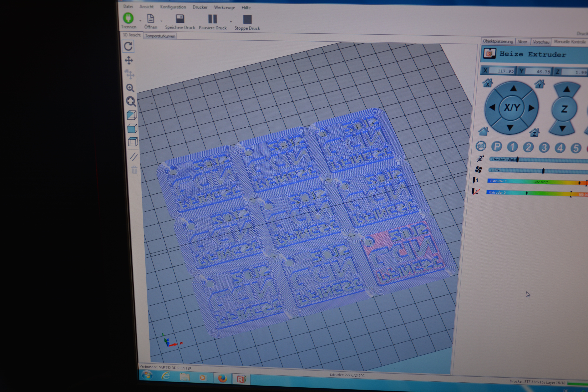Image resolution: width=588 pixels, height=392 pixels.
Task: Switch to the Temperaturkurven tab
Action: coord(160,36)
